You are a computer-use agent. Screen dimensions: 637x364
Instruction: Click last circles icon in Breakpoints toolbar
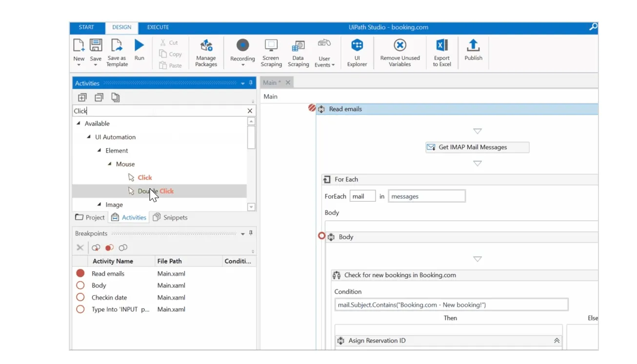[x=123, y=248]
